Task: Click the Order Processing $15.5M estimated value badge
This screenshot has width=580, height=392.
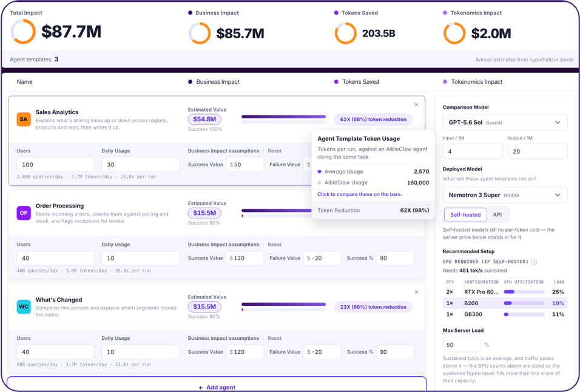Action: [x=204, y=212]
